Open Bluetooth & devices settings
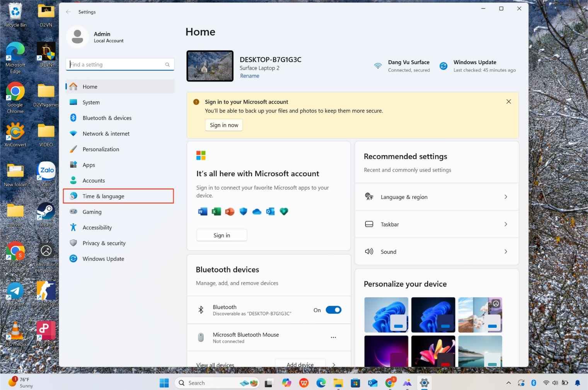The height and width of the screenshot is (390, 588). [x=107, y=118]
